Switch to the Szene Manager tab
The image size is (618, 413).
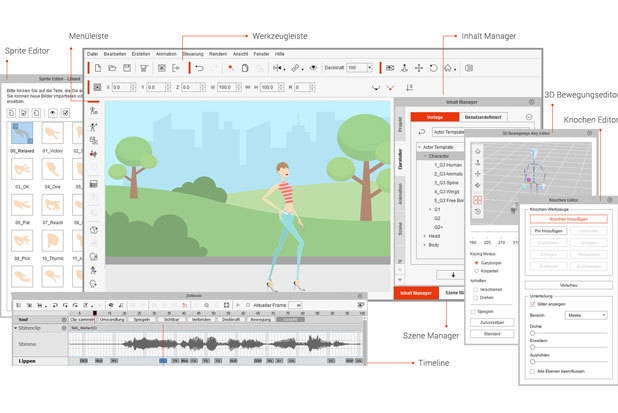(454, 293)
